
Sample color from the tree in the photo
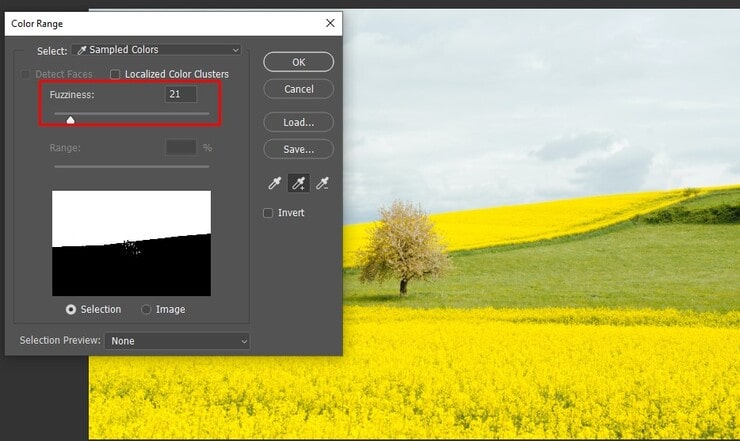[x=403, y=246]
